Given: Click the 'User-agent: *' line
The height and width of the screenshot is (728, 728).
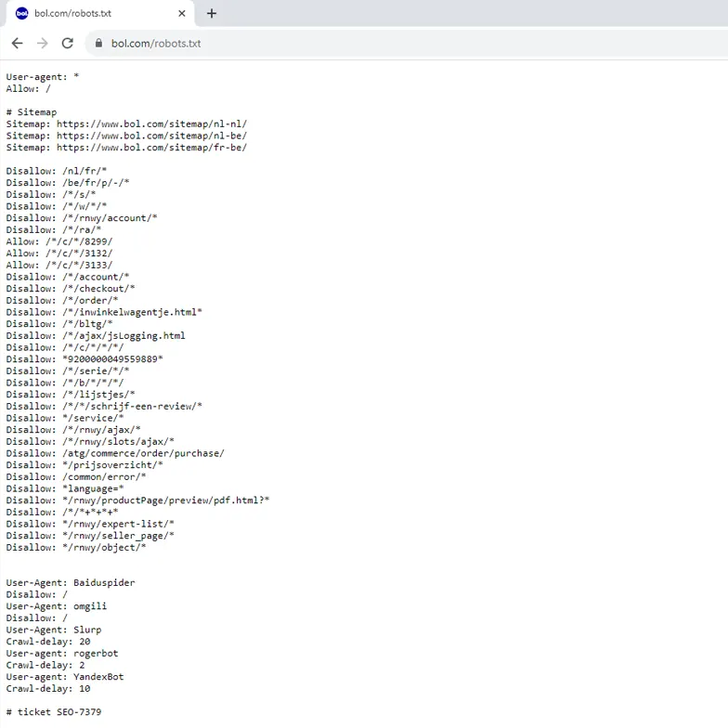Looking at the screenshot, I should tap(43, 76).
